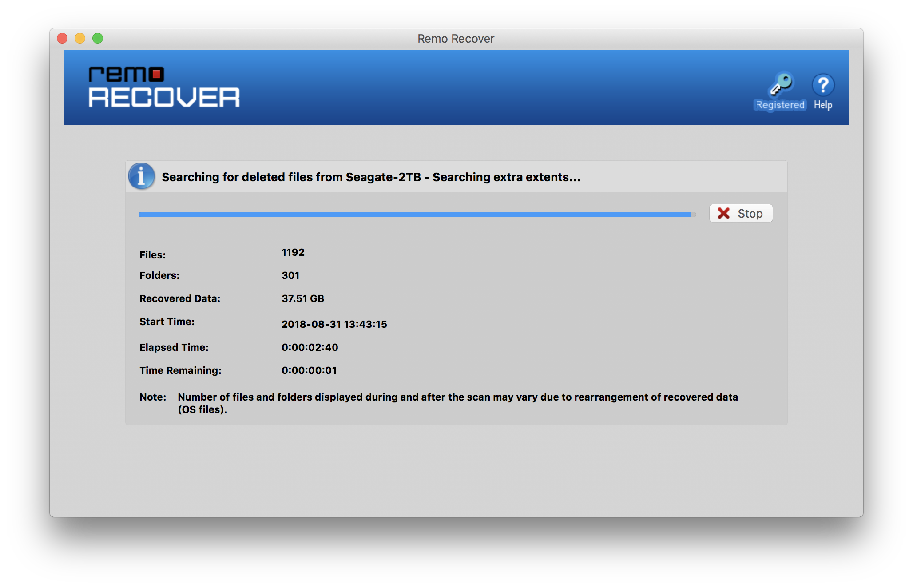Click the 'Searching for deleted files' status text
Image resolution: width=913 pixels, height=588 pixels.
click(371, 177)
